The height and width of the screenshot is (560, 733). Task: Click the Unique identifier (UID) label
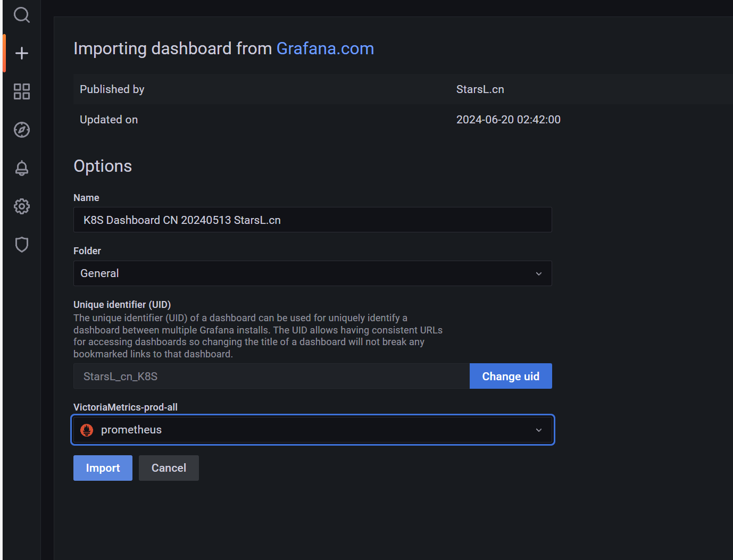click(x=122, y=304)
